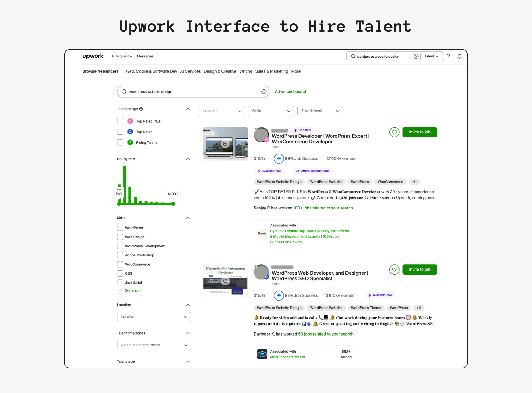Image resolution: width=532 pixels, height=393 pixels.
Task: Check the Top Rated Plus checkbox
Action: pyautogui.click(x=120, y=121)
